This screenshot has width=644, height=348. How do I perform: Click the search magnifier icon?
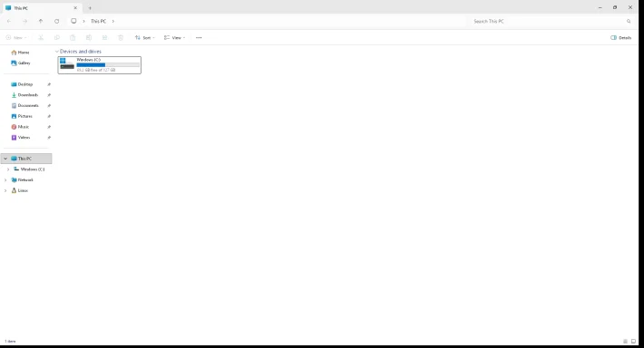point(629,21)
